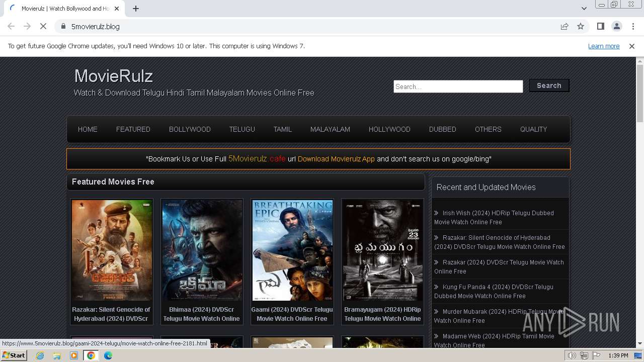Open the Chrome profile avatar
Screen dimensions: 644x362
click(x=616, y=26)
